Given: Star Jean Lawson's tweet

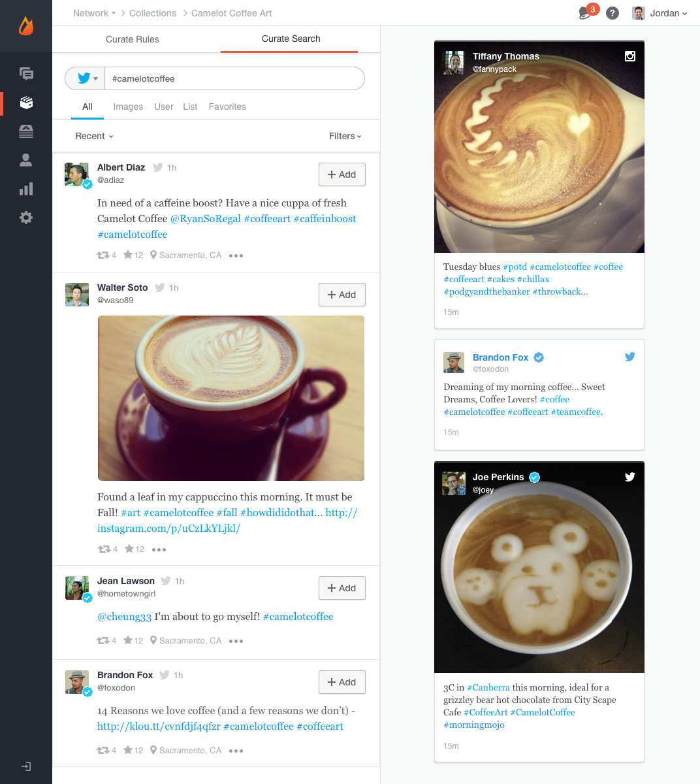Looking at the screenshot, I should pos(128,641).
